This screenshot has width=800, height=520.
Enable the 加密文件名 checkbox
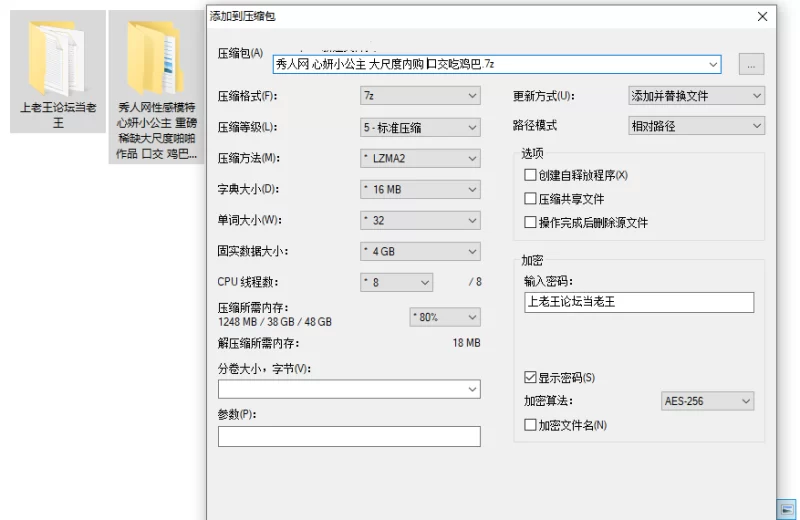pyautogui.click(x=530, y=425)
